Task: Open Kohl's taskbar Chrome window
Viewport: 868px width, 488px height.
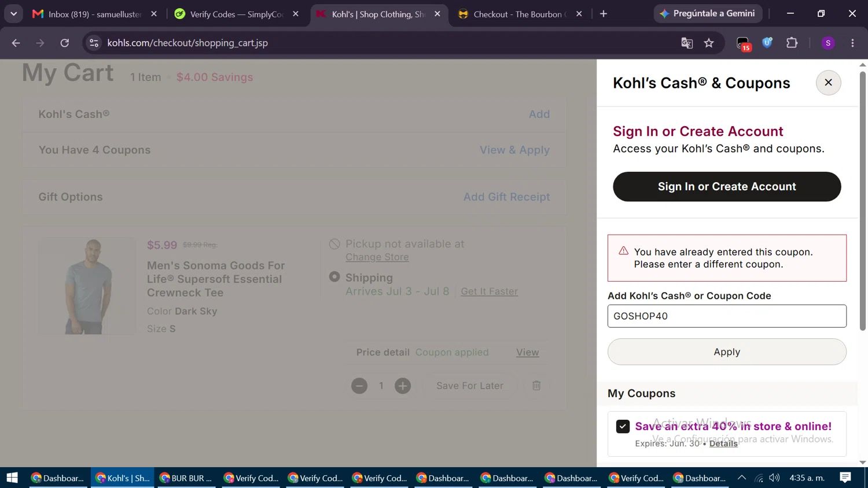Action: click(123, 478)
